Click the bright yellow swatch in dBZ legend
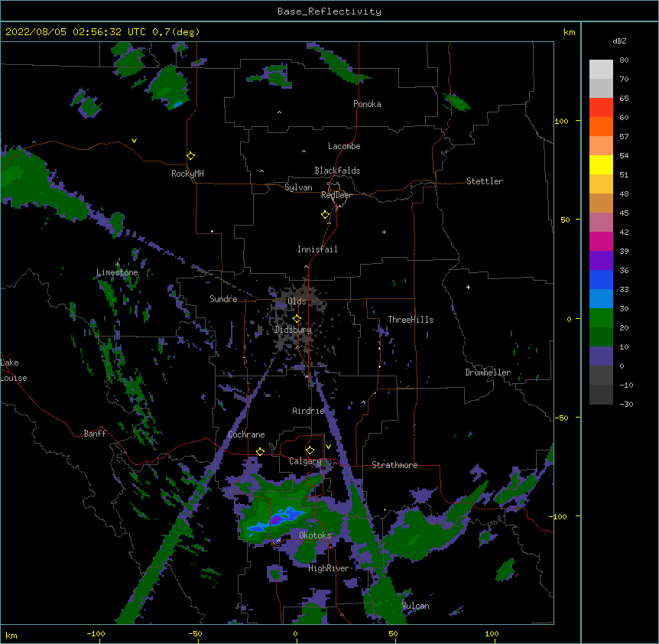Image resolution: width=659 pixels, height=644 pixels. [601, 164]
